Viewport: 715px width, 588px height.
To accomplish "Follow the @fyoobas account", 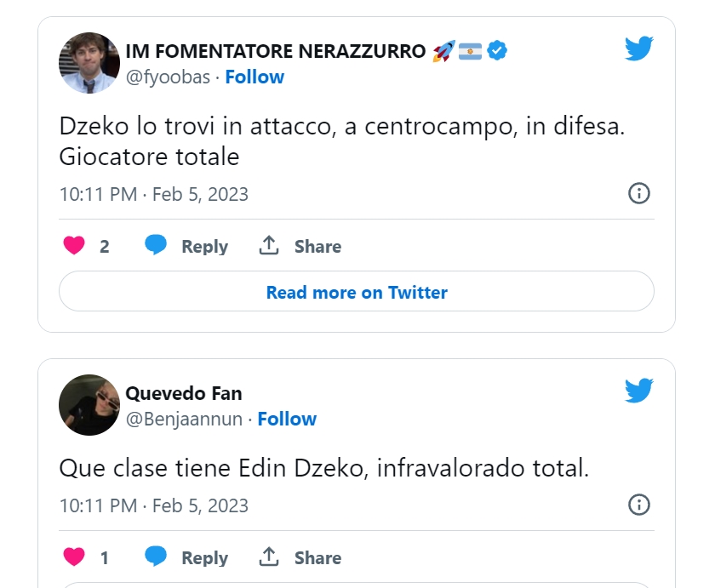I will [255, 77].
